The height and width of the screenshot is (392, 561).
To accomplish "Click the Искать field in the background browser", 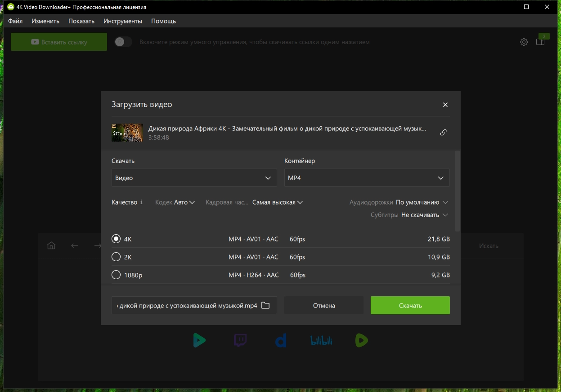I will (x=489, y=245).
